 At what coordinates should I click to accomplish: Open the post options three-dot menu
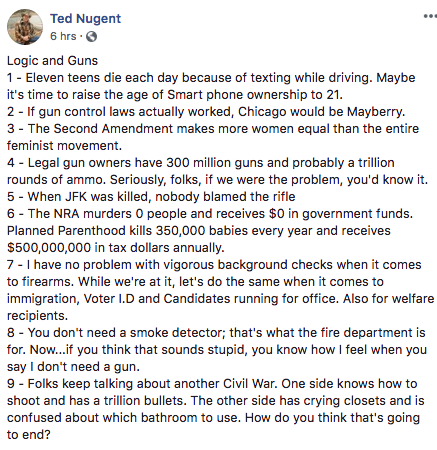[x=430, y=16]
